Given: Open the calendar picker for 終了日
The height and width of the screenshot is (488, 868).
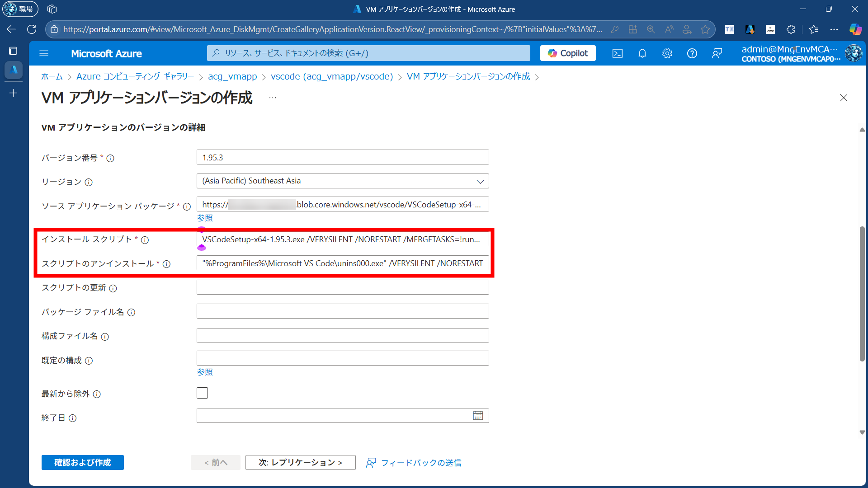Looking at the screenshot, I should [478, 416].
